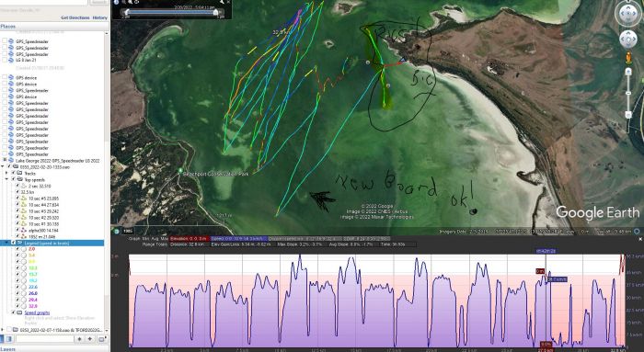Expand the Tracks folder tree node
This screenshot has height=352, width=644.
pyautogui.click(x=6, y=173)
